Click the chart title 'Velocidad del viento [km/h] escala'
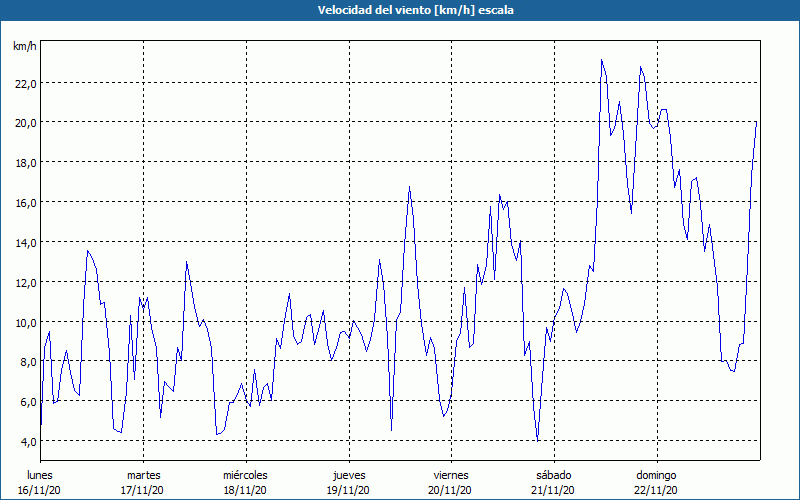800x500 pixels. tap(415, 10)
